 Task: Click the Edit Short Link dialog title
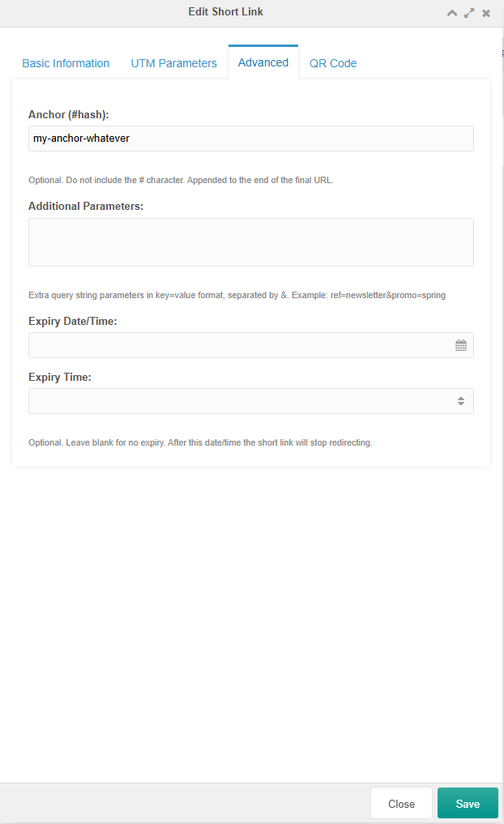[x=225, y=11]
